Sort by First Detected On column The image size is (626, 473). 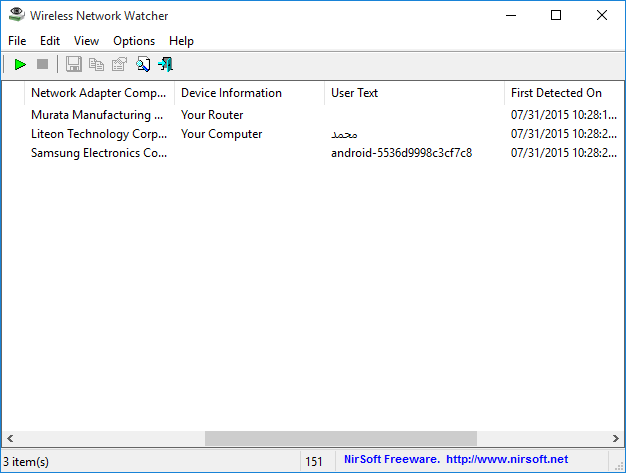click(564, 93)
